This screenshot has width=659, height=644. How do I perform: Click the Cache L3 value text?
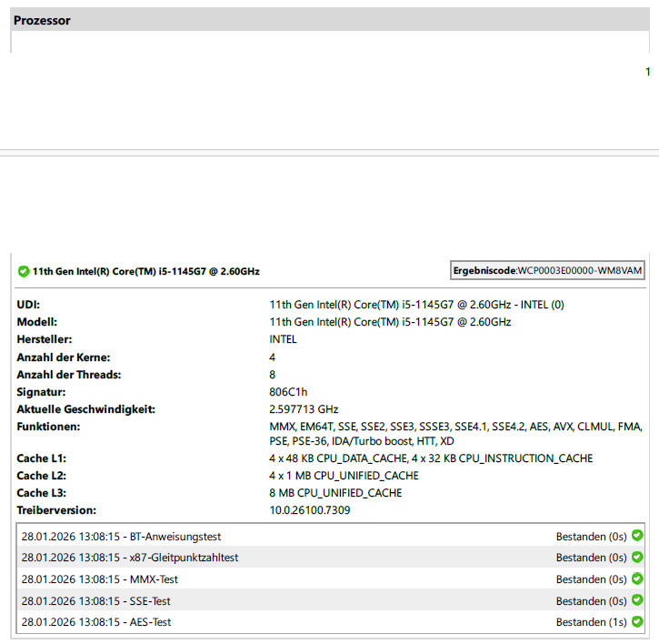[x=335, y=493]
